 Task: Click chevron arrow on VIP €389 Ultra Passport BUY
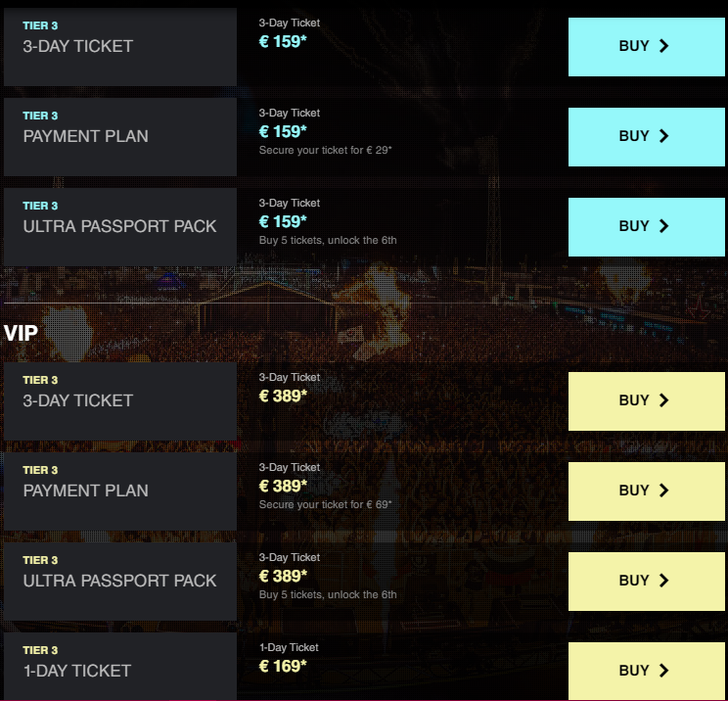[664, 581]
